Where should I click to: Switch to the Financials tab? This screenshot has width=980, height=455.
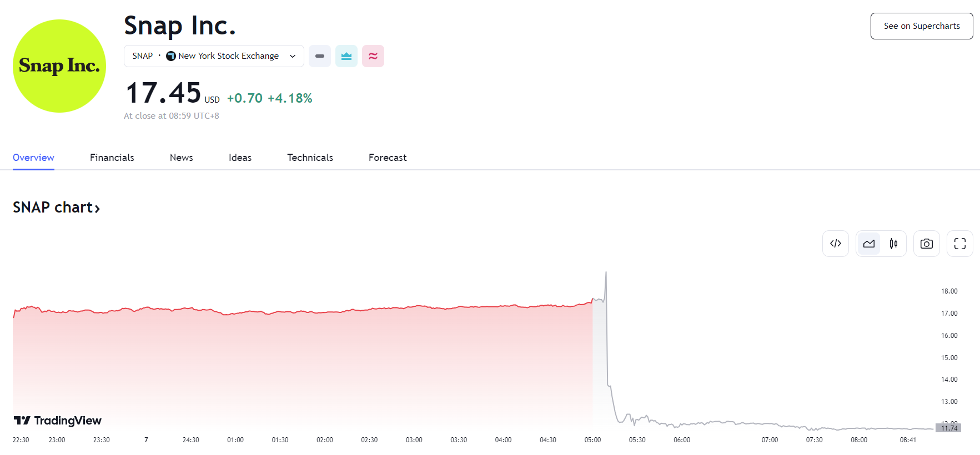(x=112, y=158)
